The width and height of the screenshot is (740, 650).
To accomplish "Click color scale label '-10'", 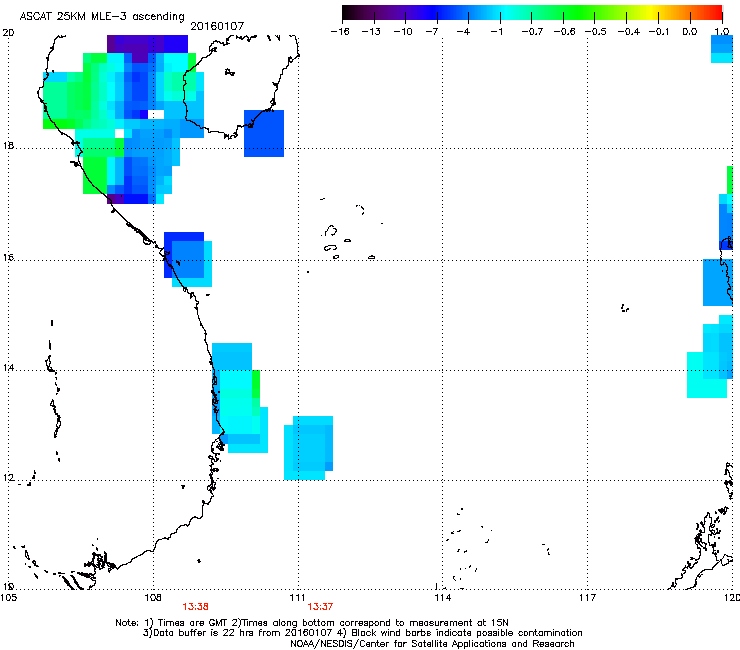I will (403, 32).
